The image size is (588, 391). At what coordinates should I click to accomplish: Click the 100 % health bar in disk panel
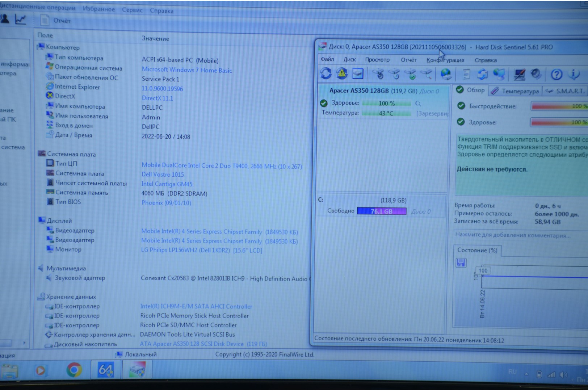point(386,103)
